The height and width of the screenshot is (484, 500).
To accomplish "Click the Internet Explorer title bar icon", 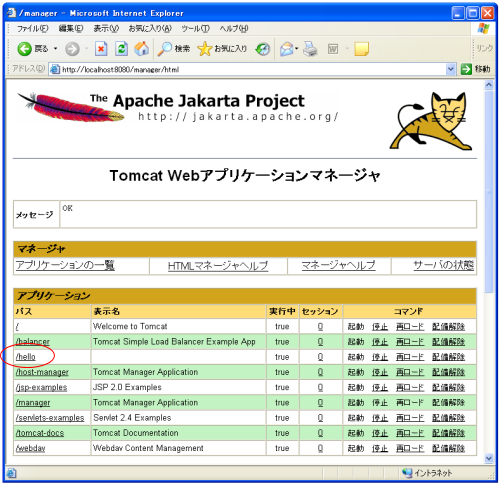I will click(11, 13).
